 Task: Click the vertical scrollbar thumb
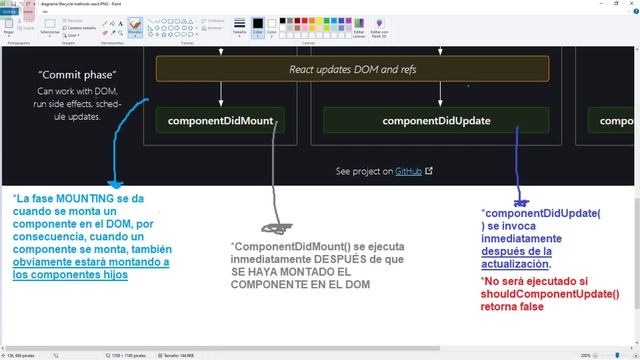[637, 253]
